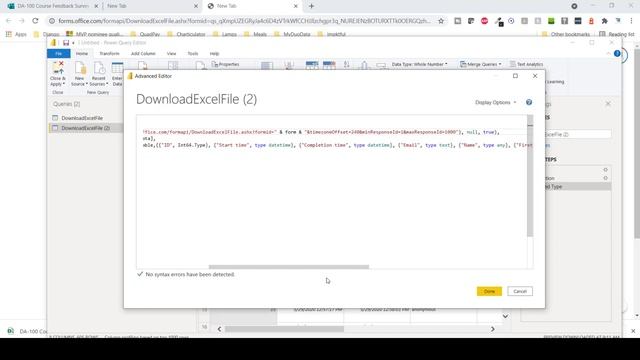
Task: Click the DA-100 download item in bottom bar
Action: tap(28, 331)
